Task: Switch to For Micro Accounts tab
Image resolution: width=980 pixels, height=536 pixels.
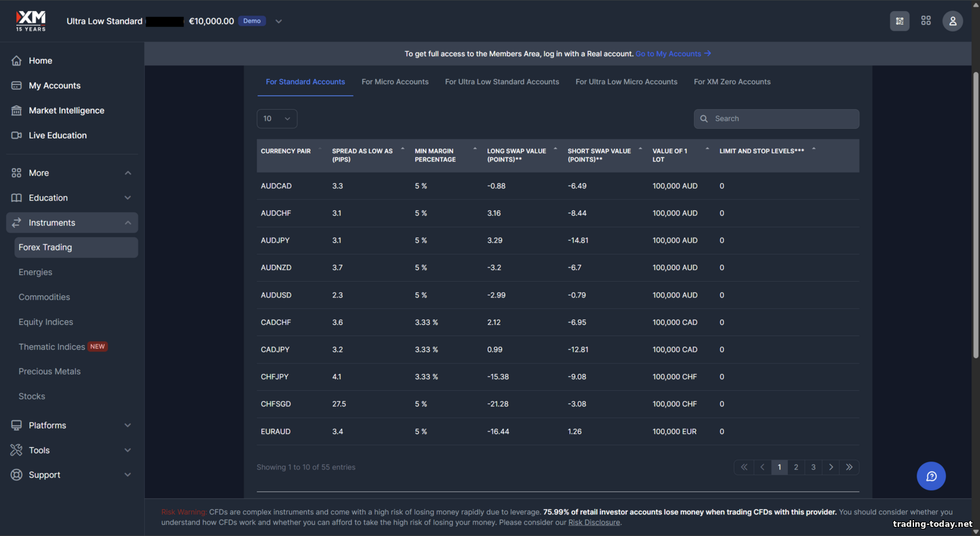Action: pos(395,82)
